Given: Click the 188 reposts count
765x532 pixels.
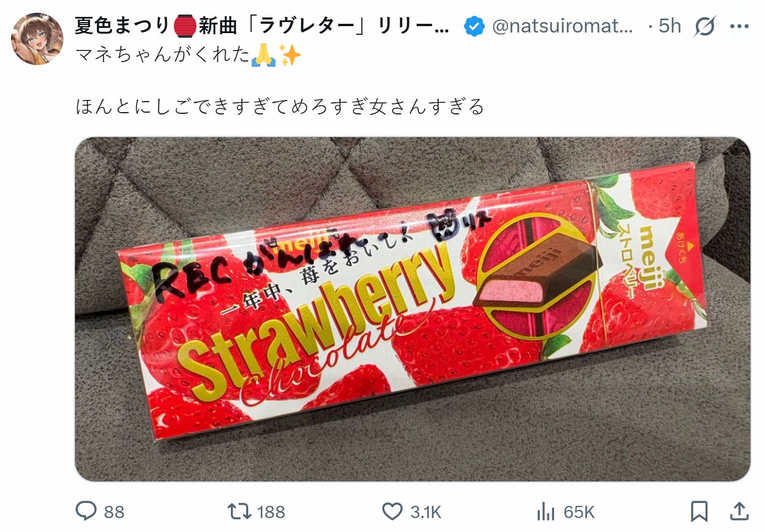Looking at the screenshot, I should (271, 512).
